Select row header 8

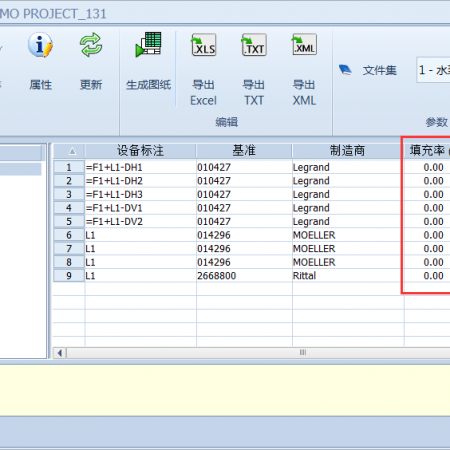point(69,262)
